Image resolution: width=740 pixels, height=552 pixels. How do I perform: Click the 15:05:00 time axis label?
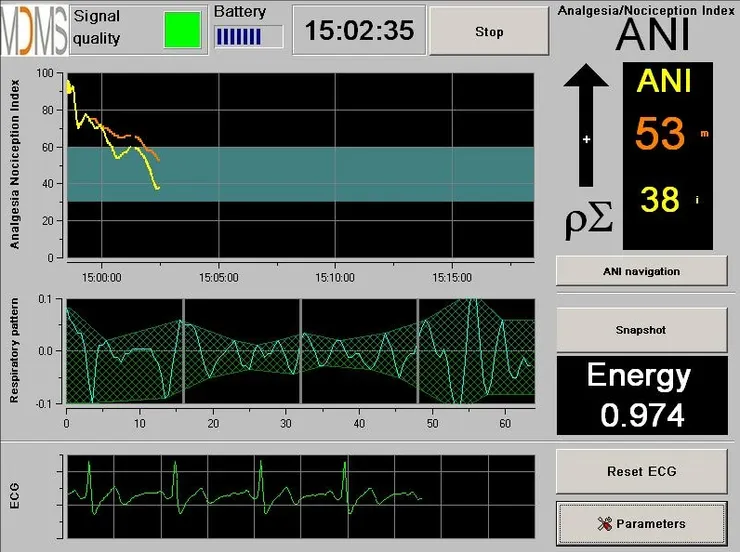click(x=219, y=277)
